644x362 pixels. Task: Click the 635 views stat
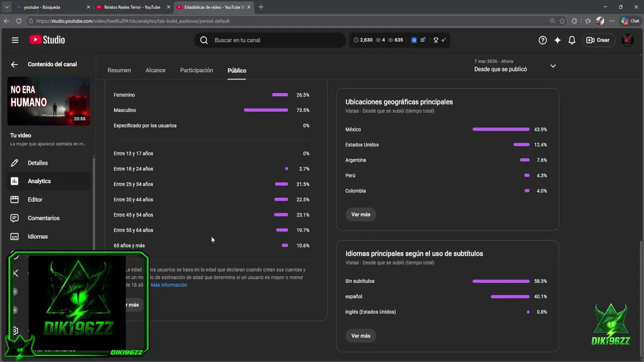pos(395,40)
